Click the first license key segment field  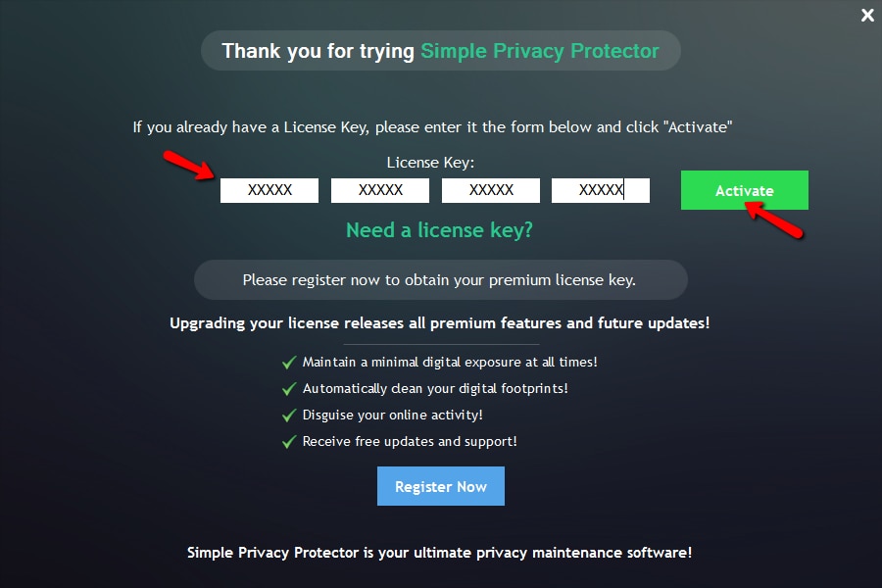[x=269, y=190]
